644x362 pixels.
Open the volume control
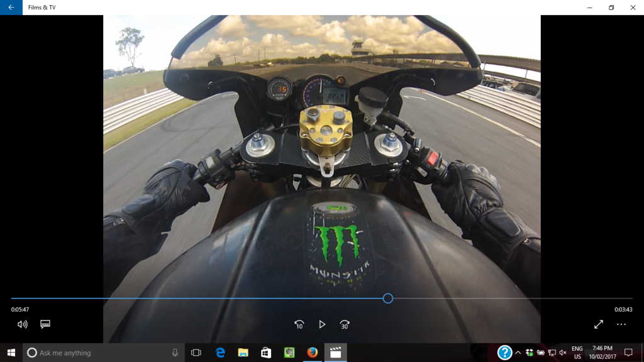[x=23, y=324]
